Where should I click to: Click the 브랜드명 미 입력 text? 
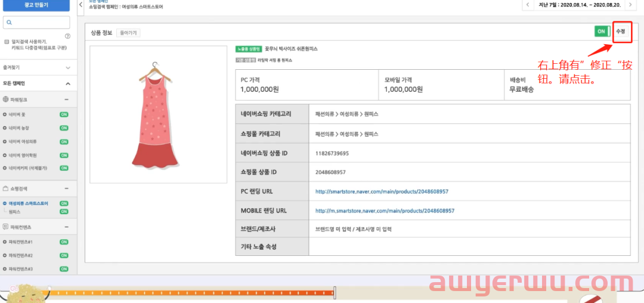tap(333, 230)
